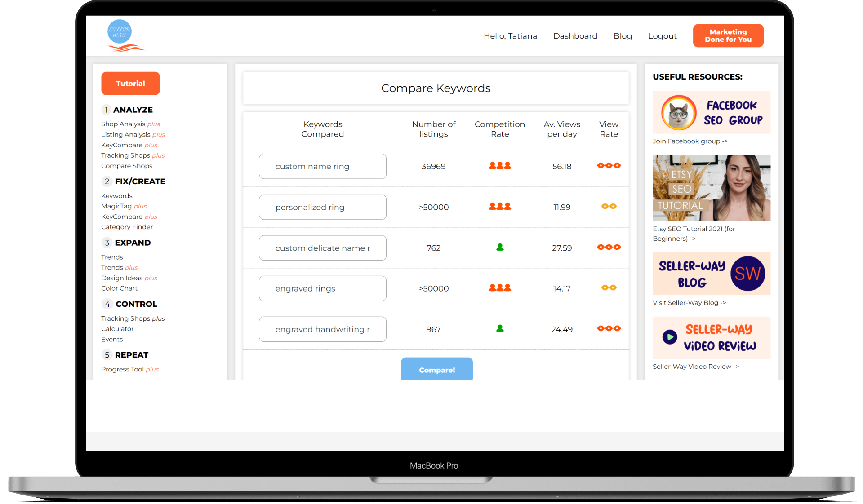This screenshot has height=504, width=863.
Task: Open Dashboard in top navigation
Action: click(x=575, y=36)
